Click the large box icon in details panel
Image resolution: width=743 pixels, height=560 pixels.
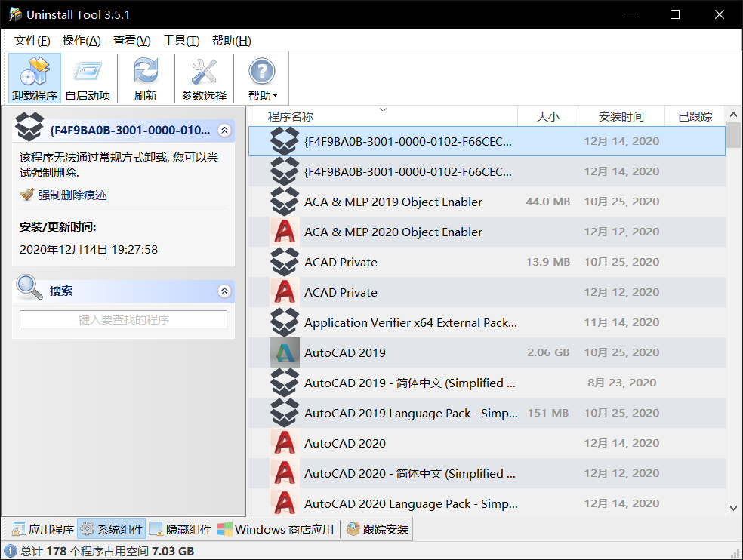pyautogui.click(x=29, y=127)
